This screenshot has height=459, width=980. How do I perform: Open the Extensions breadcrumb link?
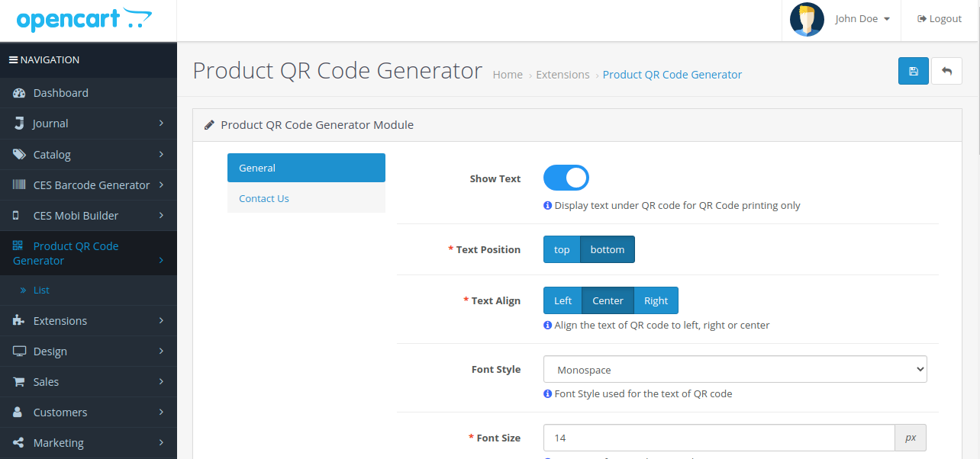click(563, 75)
